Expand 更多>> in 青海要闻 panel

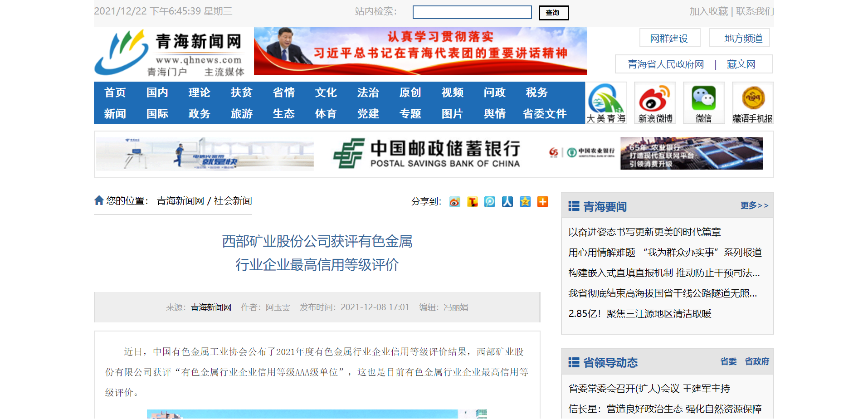pyautogui.click(x=754, y=205)
